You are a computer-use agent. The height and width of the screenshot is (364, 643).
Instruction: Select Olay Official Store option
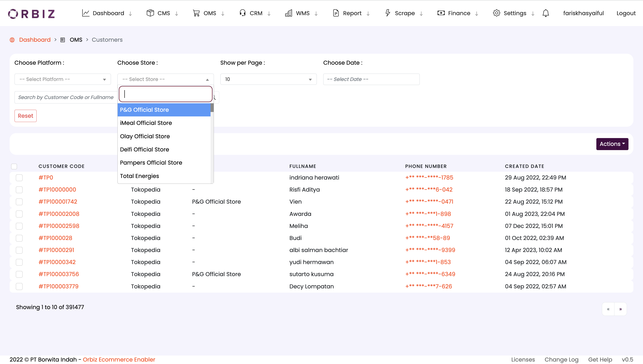[x=164, y=136]
